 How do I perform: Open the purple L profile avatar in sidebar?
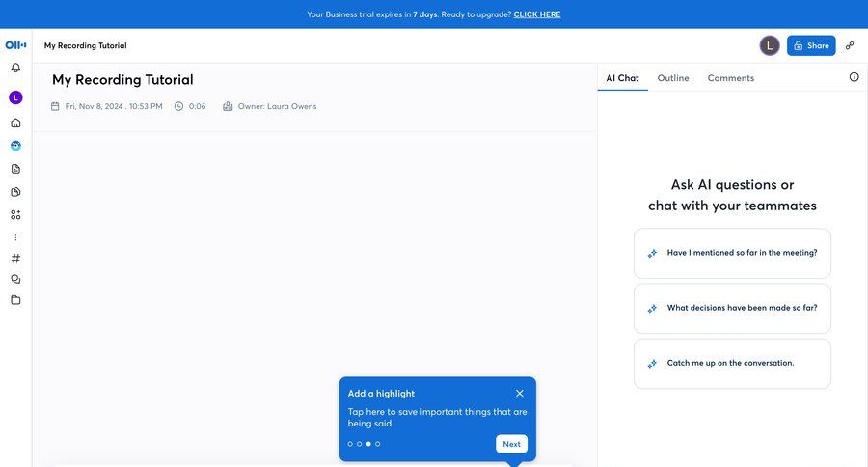coord(15,97)
